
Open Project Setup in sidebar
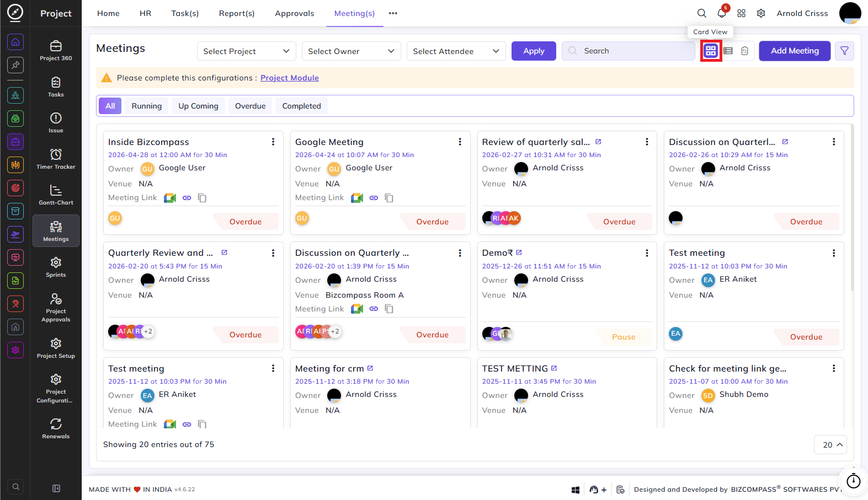coord(56,348)
